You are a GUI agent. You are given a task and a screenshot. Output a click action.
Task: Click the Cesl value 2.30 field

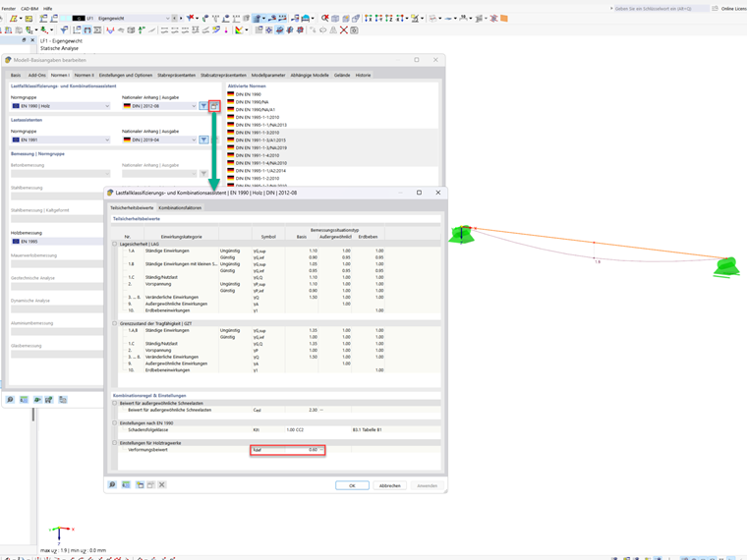coord(302,410)
